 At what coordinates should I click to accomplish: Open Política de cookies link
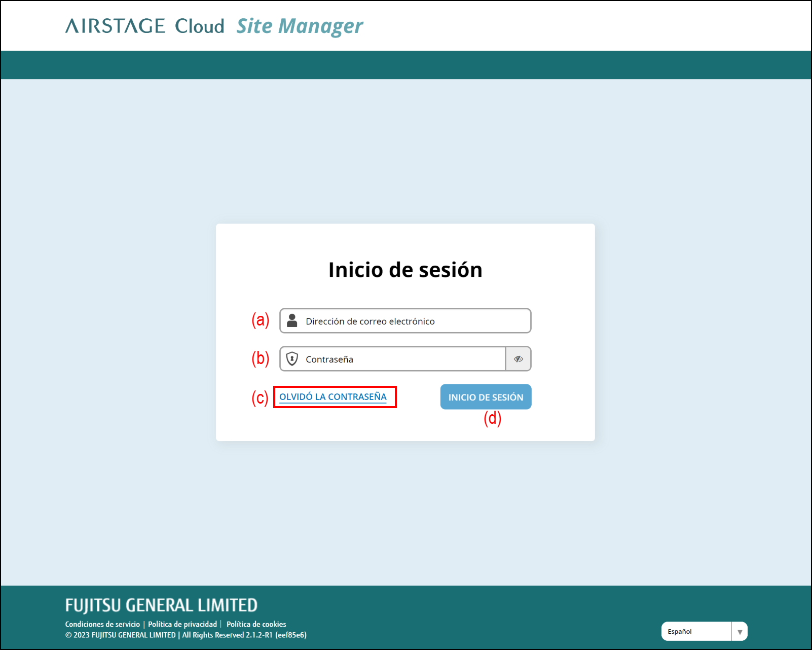pyautogui.click(x=256, y=624)
